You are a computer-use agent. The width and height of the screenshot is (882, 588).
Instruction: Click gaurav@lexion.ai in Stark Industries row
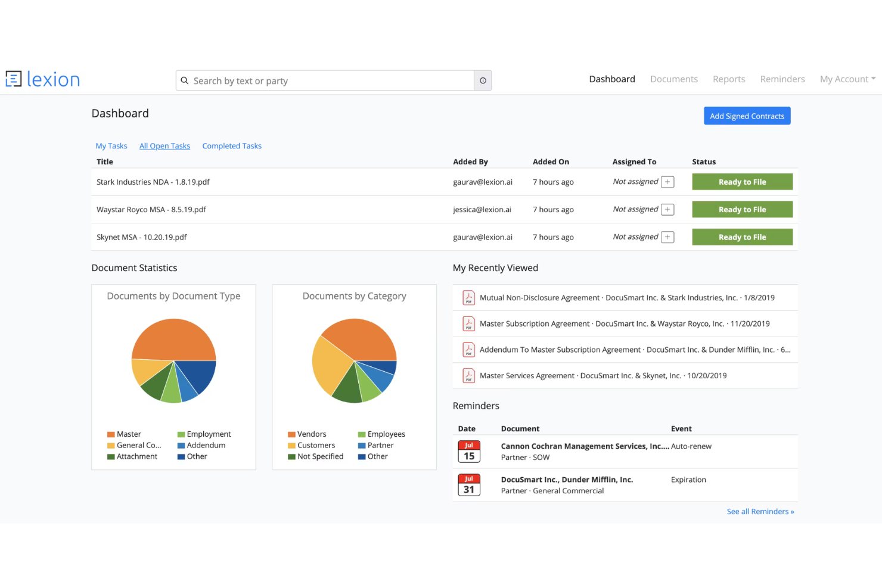pyautogui.click(x=483, y=182)
